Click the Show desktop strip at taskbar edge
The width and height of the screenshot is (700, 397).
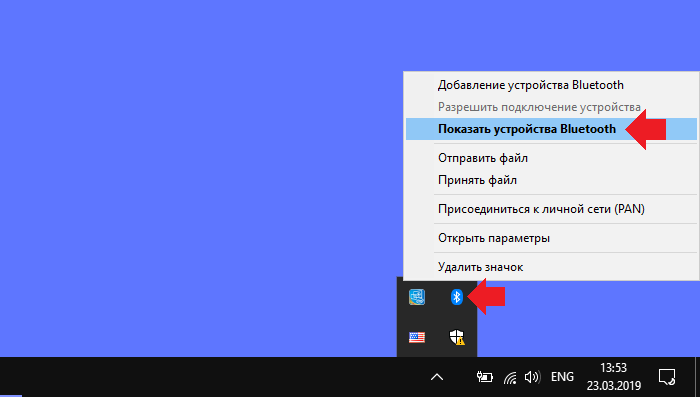(x=697, y=377)
